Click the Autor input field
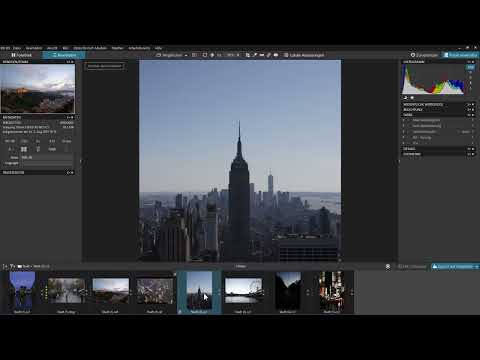This screenshot has height=360, width=480. [46, 157]
